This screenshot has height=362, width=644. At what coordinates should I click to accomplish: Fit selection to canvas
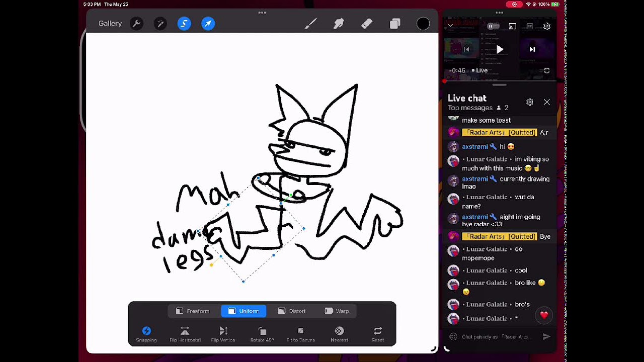pyautogui.click(x=300, y=334)
